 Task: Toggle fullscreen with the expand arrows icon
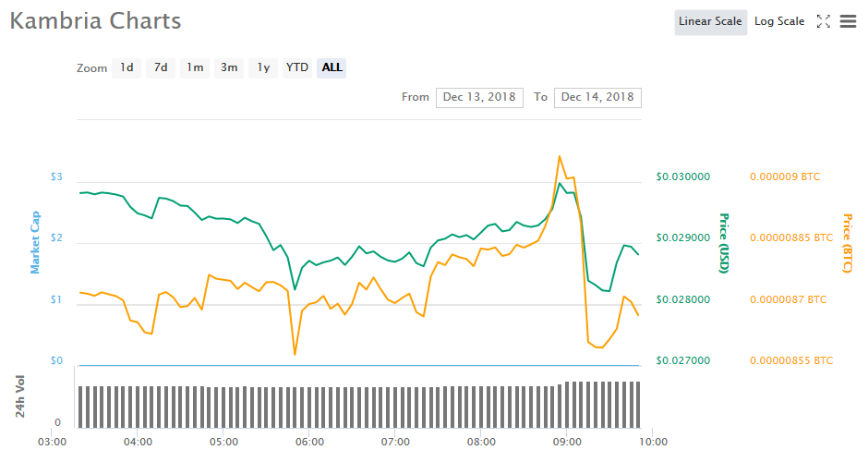824,21
